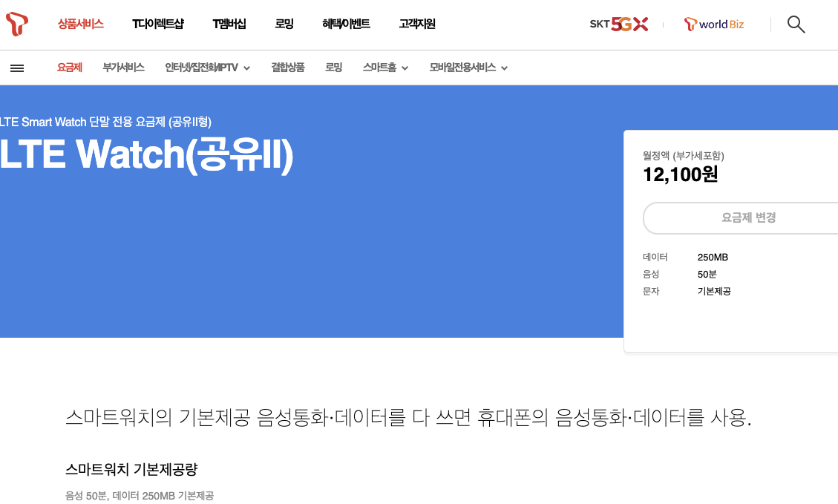Expand the 모바일전용서비스 dropdown
This screenshot has height=504, width=838.
(x=468, y=68)
